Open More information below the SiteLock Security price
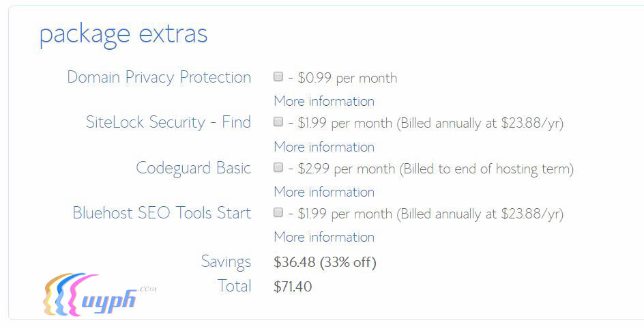 pos(324,147)
